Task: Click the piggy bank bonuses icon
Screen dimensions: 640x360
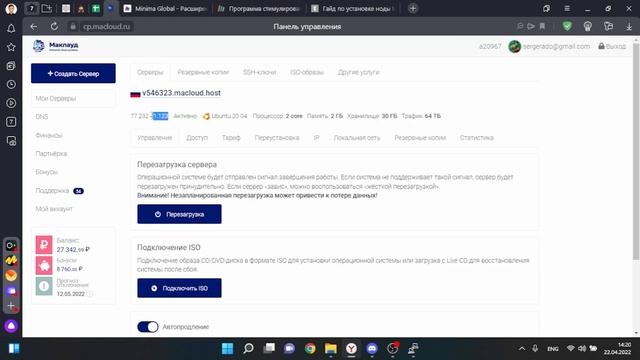Action: (44, 265)
